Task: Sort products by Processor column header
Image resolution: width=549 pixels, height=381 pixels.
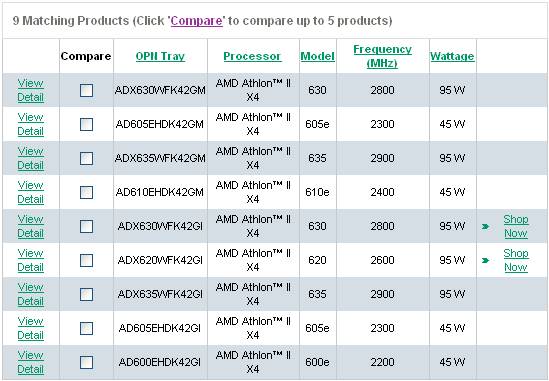Action: point(252,56)
